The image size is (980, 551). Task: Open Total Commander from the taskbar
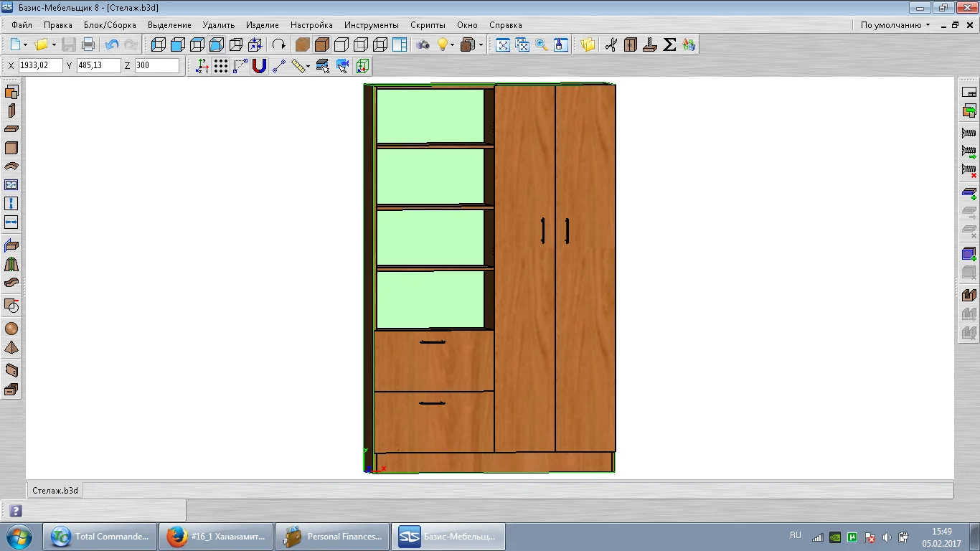pos(100,537)
